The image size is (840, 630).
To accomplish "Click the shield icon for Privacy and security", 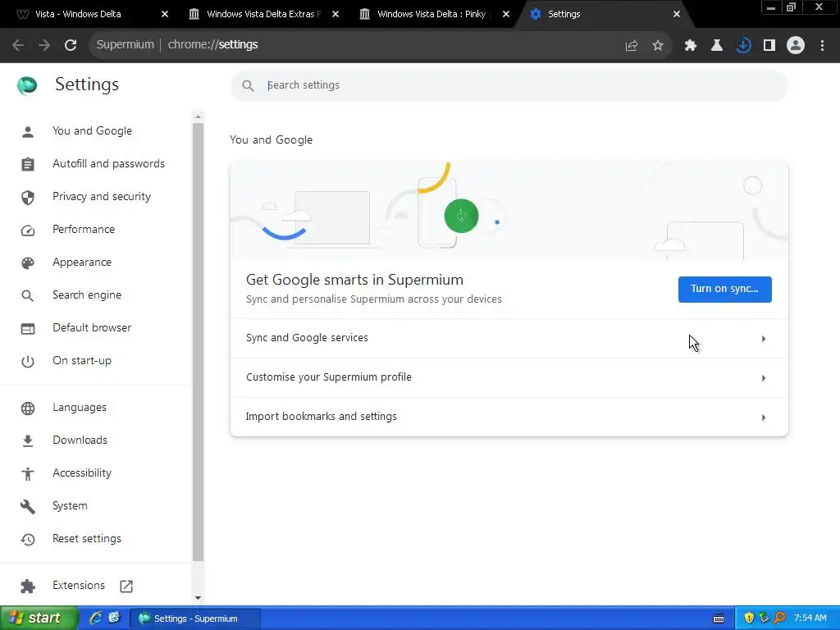I will (28, 197).
